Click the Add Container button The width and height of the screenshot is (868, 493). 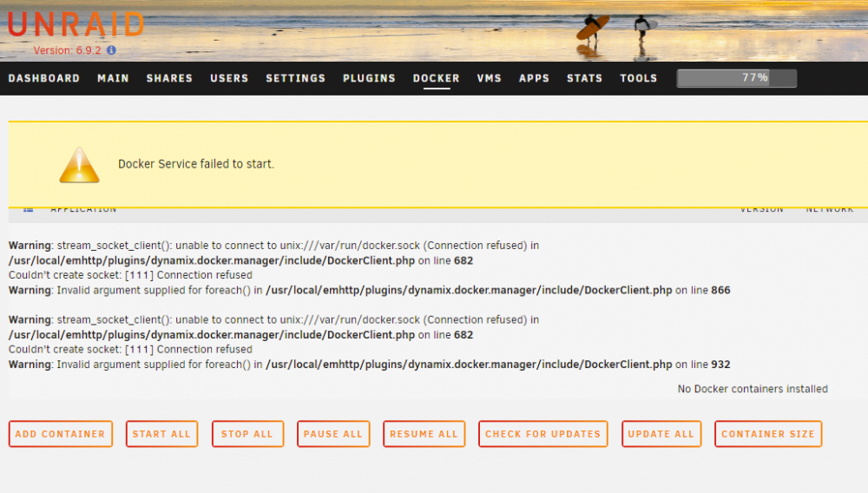point(61,434)
